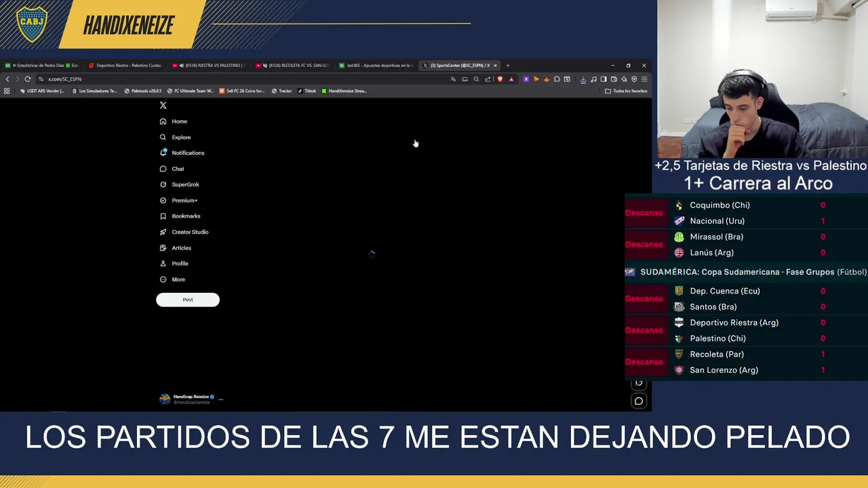The image size is (868, 488).
Task: Click the muted speaker on RECOLETA tab
Action: tap(264, 66)
